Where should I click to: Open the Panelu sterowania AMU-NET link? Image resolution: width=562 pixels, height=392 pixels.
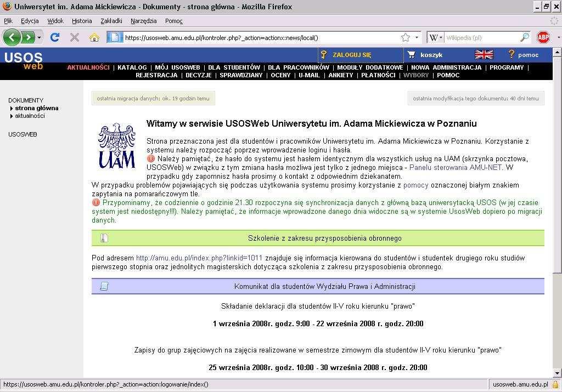[x=456, y=168]
